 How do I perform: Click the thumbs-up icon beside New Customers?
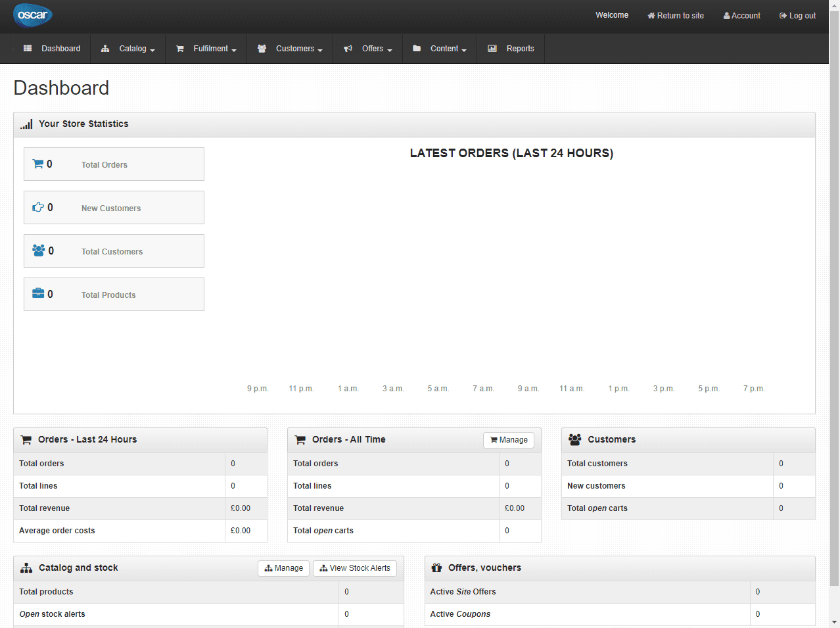pos(38,207)
